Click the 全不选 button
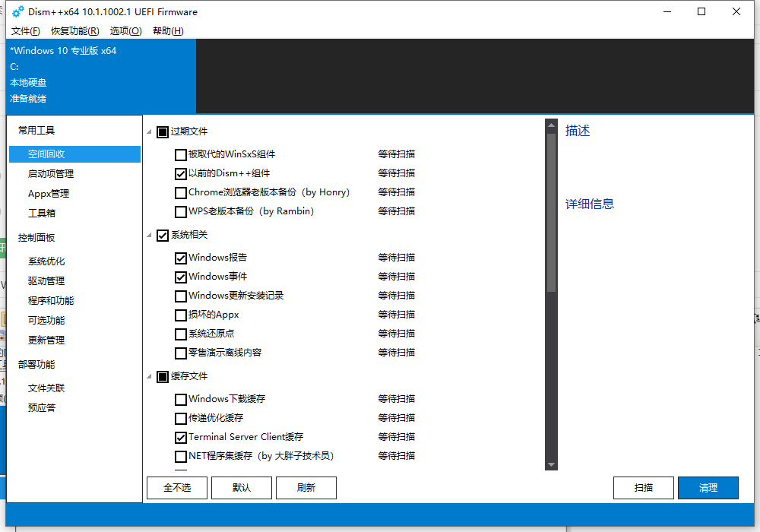The height and width of the screenshot is (532, 760). point(177,488)
